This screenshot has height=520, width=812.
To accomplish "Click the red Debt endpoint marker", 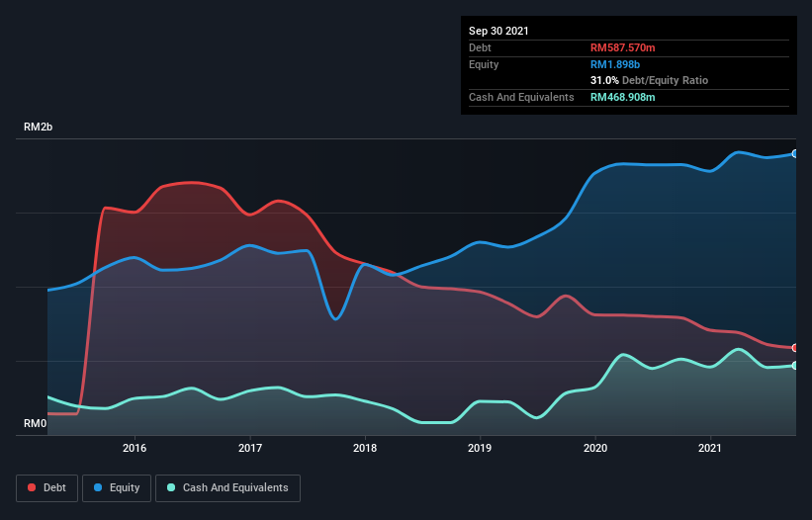I will [x=795, y=348].
